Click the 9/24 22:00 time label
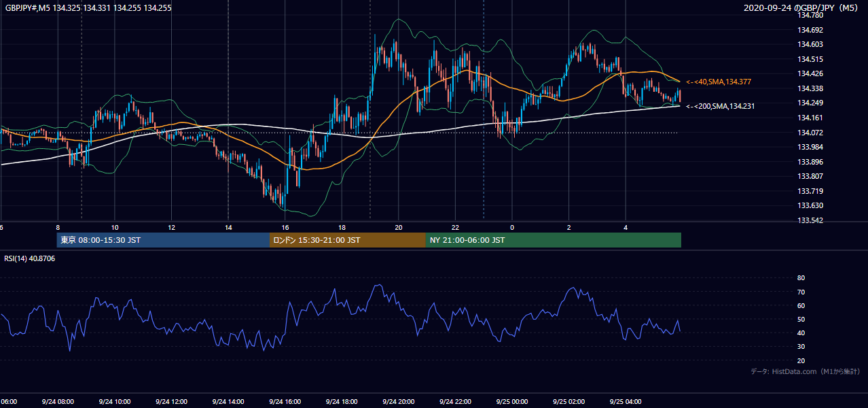The height and width of the screenshot is (408, 868). coord(455,402)
